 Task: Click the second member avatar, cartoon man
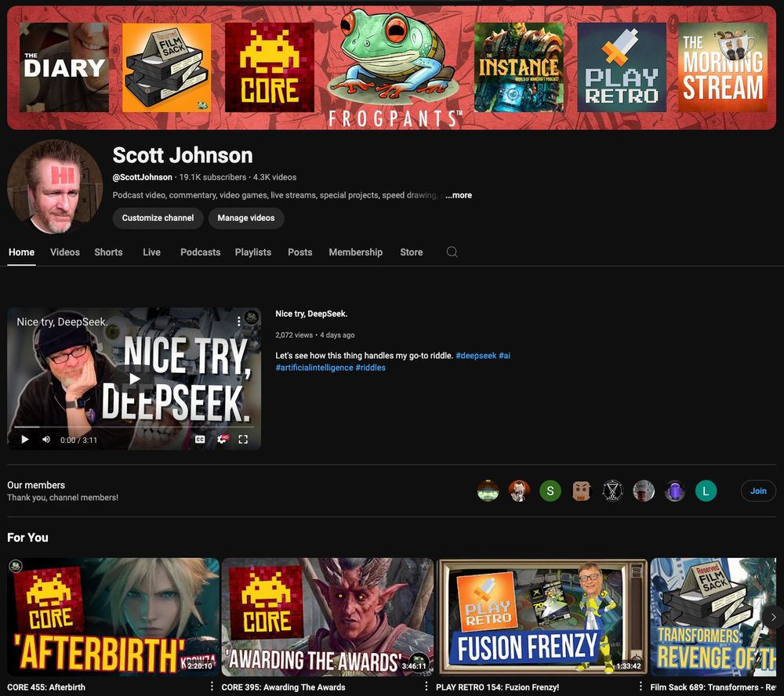point(519,491)
